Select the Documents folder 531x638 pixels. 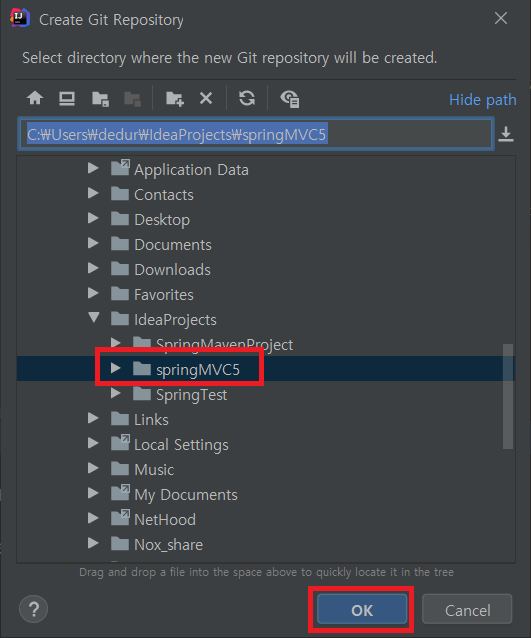pyautogui.click(x=173, y=245)
